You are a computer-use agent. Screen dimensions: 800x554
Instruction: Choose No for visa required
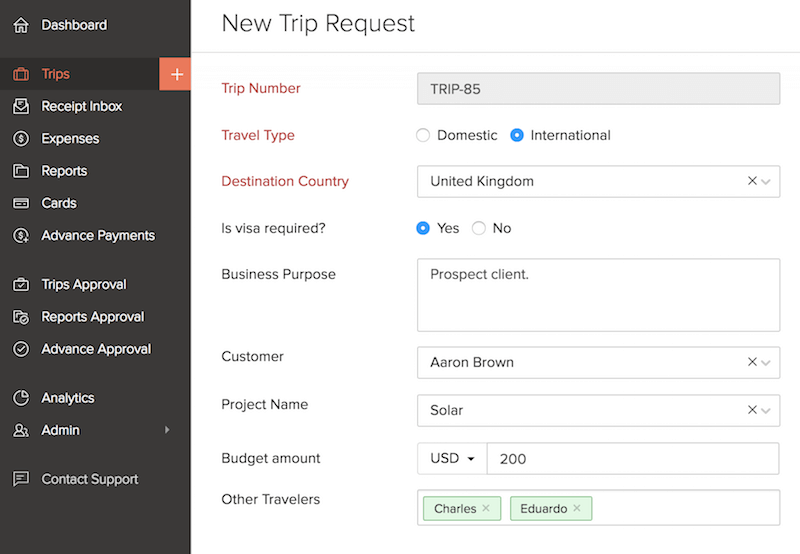(x=479, y=228)
